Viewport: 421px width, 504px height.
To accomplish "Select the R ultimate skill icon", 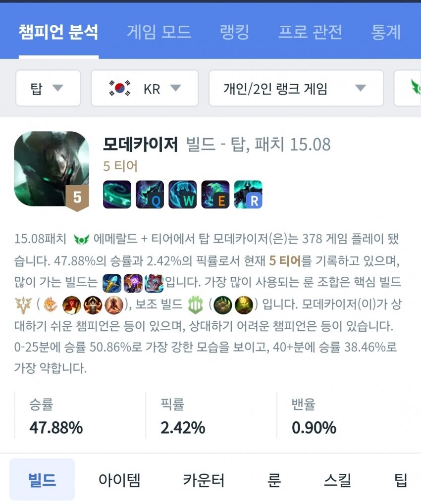I will (248, 194).
